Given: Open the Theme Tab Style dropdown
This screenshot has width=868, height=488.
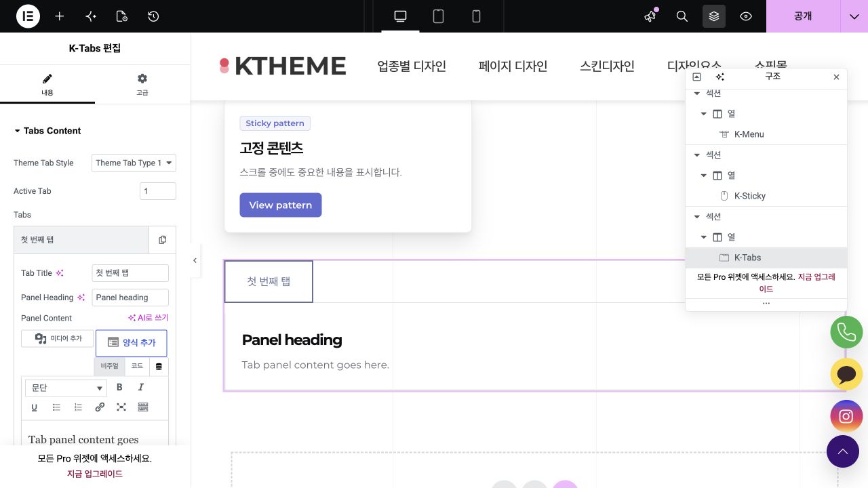Looking at the screenshot, I should click(x=134, y=163).
